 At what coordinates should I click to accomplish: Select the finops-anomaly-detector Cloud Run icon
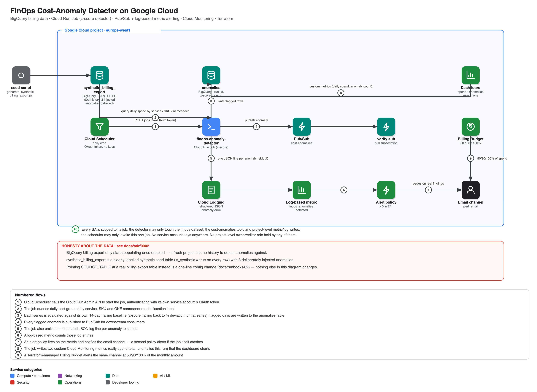(x=211, y=127)
